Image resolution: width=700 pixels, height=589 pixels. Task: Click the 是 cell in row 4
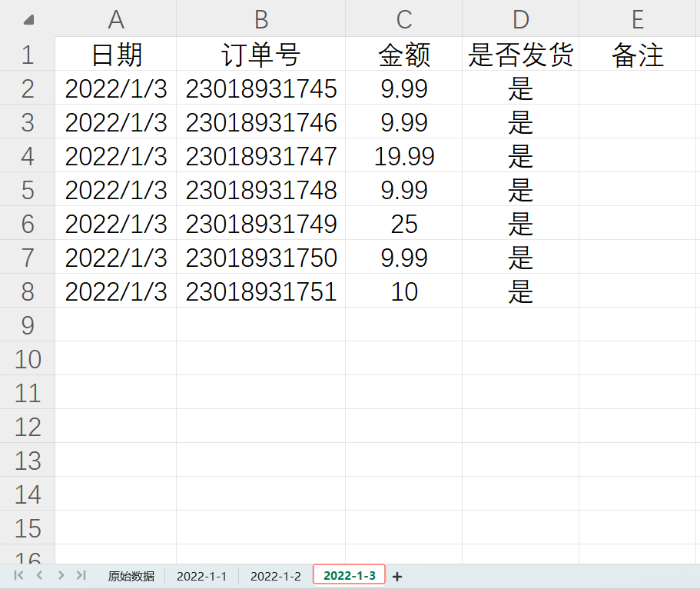click(x=520, y=155)
